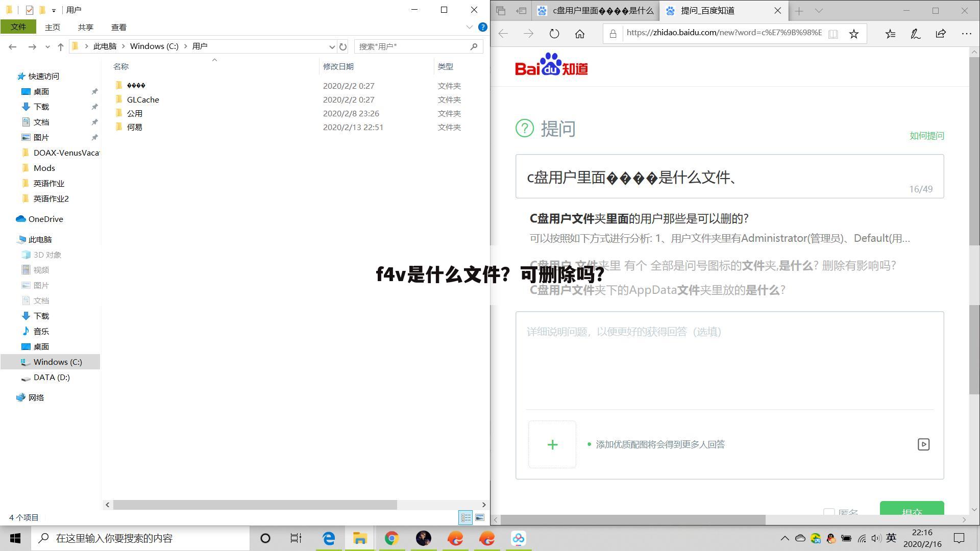Add page to favorites star icon
Screen dimensions: 980x551
coord(854,34)
